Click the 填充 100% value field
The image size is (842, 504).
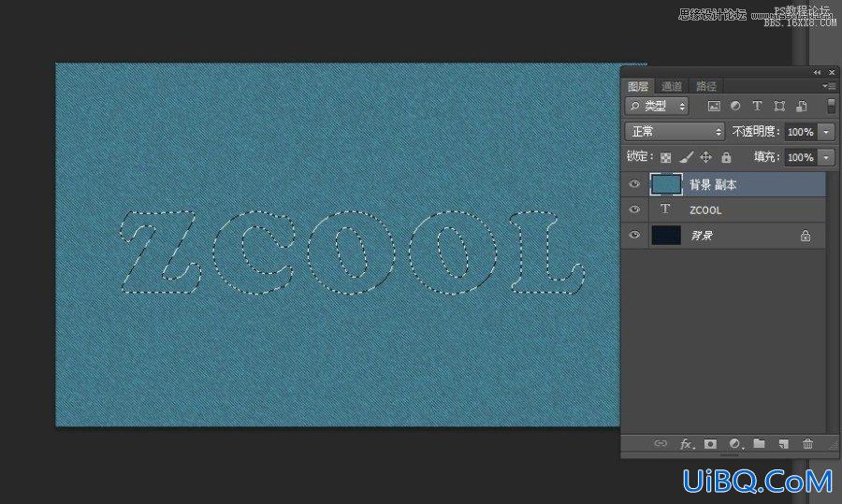point(801,157)
